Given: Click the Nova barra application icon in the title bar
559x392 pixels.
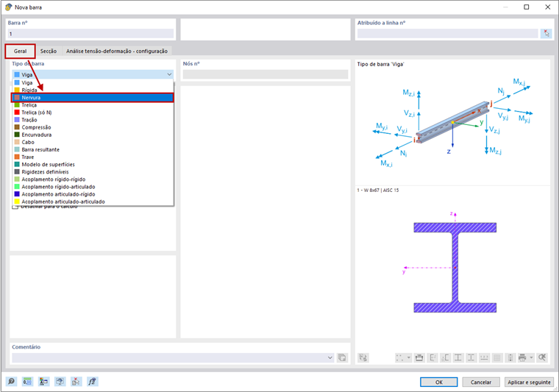Looking at the screenshot, I should coord(8,7).
